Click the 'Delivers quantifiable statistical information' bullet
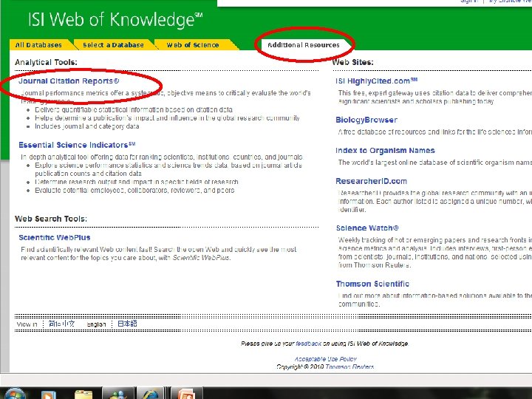This screenshot has height=399, width=532. click(x=134, y=109)
